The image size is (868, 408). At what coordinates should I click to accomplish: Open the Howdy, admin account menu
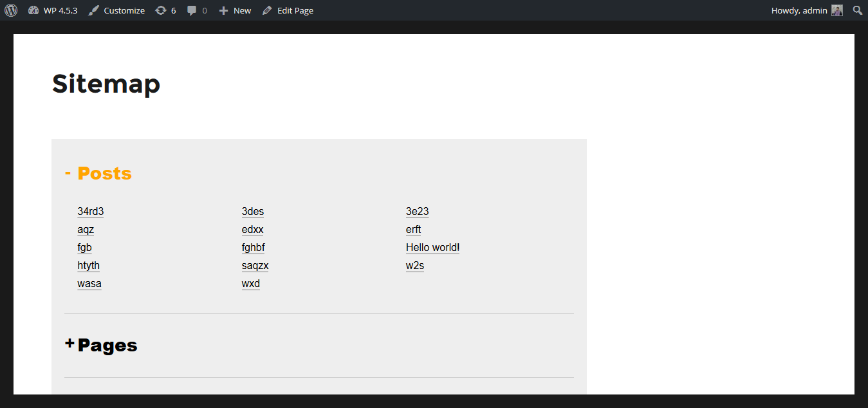click(x=799, y=10)
